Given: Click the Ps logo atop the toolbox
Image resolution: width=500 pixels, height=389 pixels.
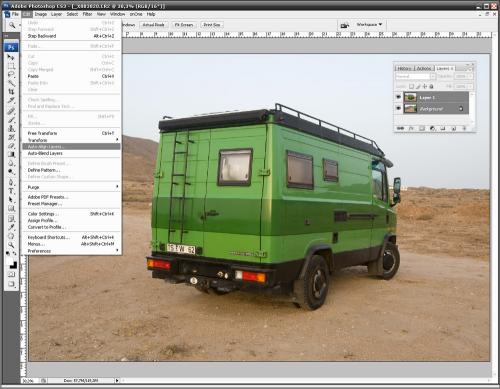Looking at the screenshot, I should [11, 47].
